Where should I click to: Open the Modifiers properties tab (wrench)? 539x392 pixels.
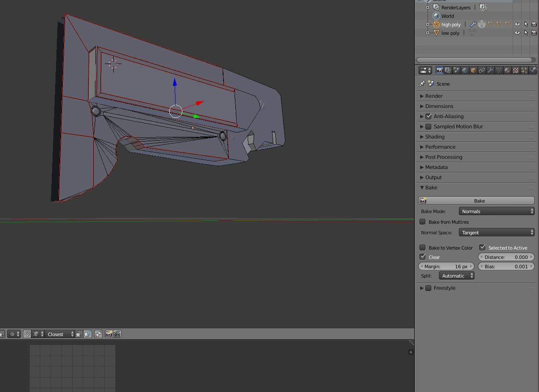(490, 70)
